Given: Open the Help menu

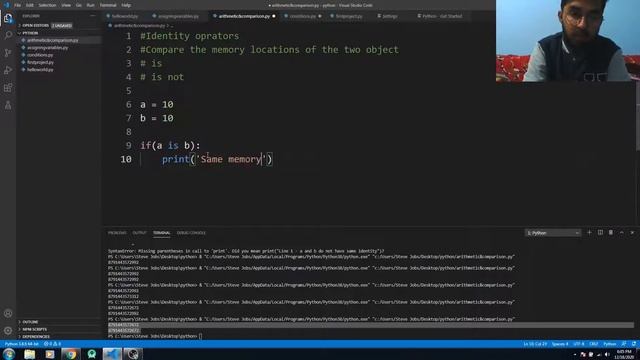Looking at the screenshot, I should 126,5.
